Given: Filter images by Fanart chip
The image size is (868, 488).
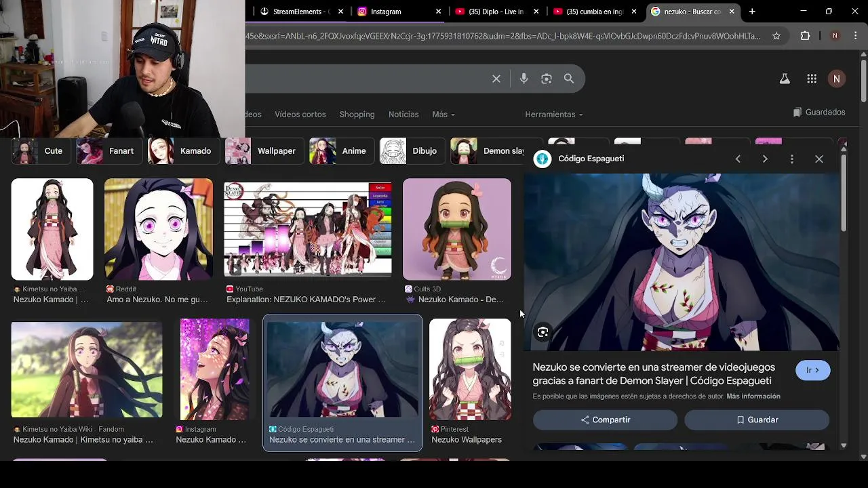Looking at the screenshot, I should (x=109, y=151).
